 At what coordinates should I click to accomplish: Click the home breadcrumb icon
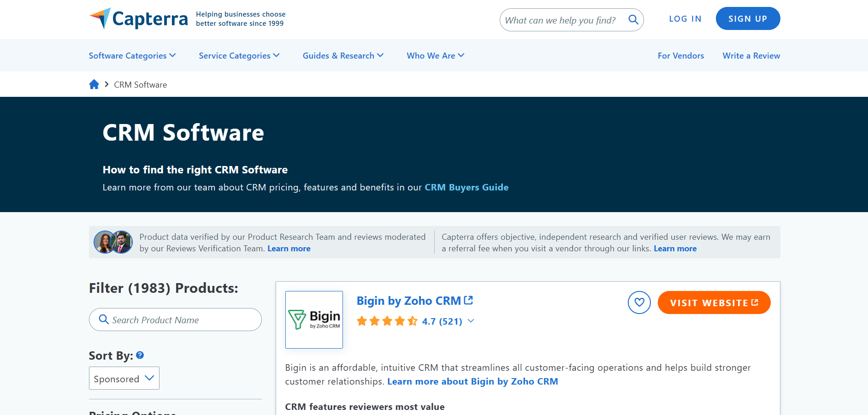coord(94,84)
